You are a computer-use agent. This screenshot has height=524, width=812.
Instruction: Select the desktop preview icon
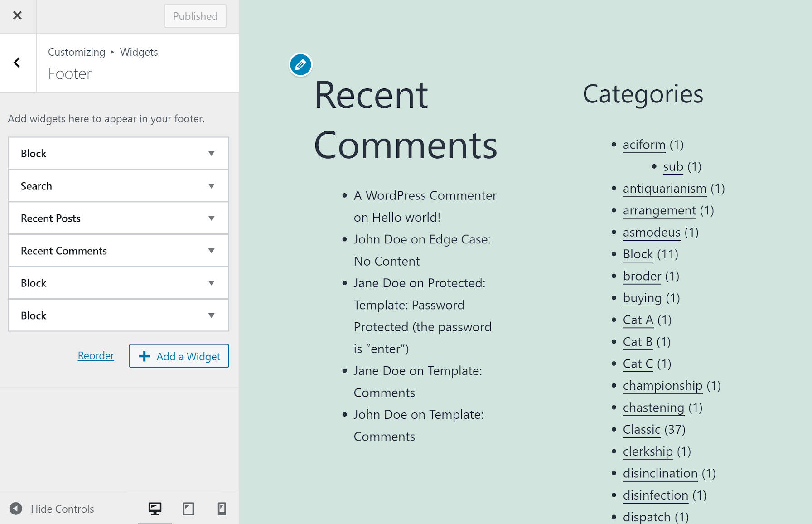(x=155, y=509)
